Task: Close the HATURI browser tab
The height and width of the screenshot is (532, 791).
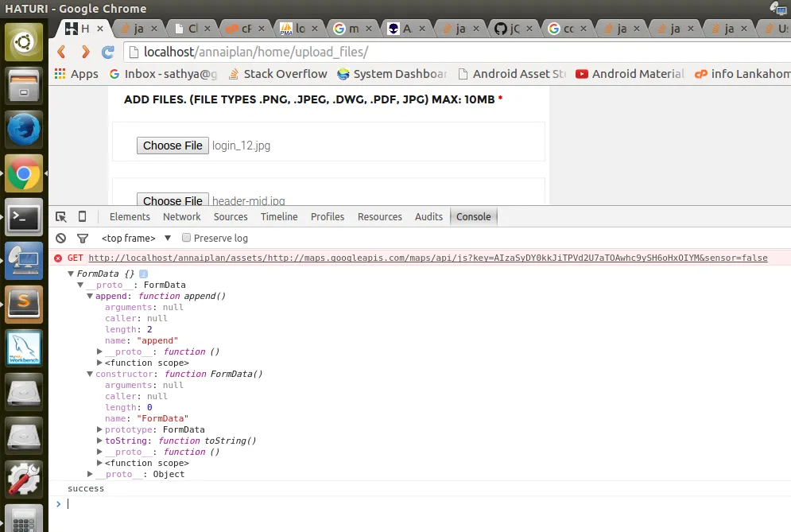Action: [100, 29]
